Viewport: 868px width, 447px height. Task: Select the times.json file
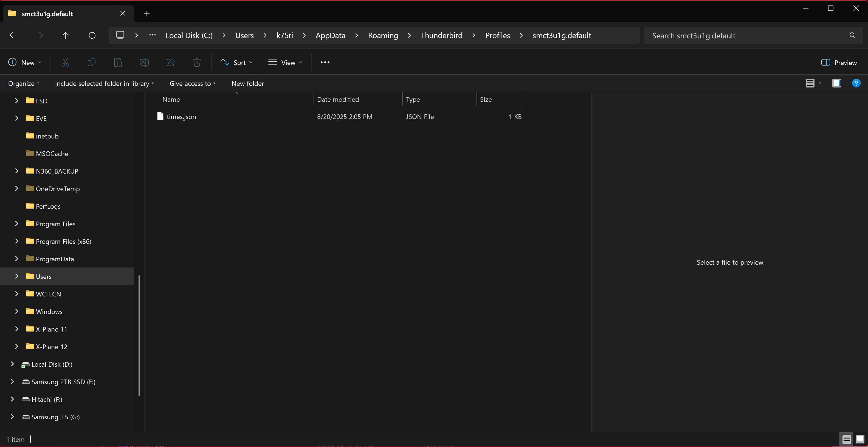[x=181, y=117]
